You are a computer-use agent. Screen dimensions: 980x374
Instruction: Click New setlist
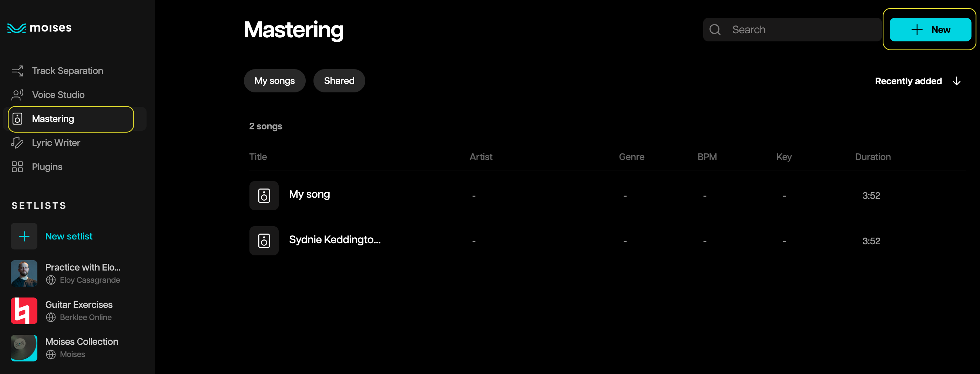69,236
